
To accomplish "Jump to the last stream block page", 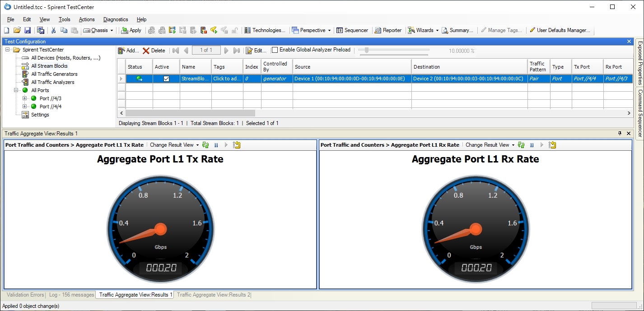I will coord(236,51).
